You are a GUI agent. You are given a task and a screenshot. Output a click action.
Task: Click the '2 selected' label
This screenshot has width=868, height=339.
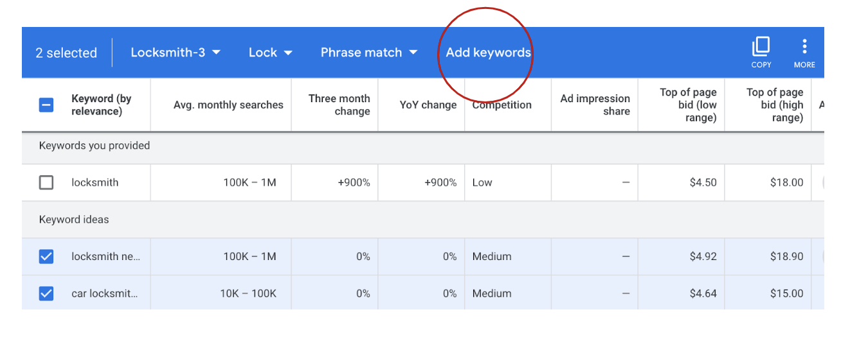click(66, 53)
